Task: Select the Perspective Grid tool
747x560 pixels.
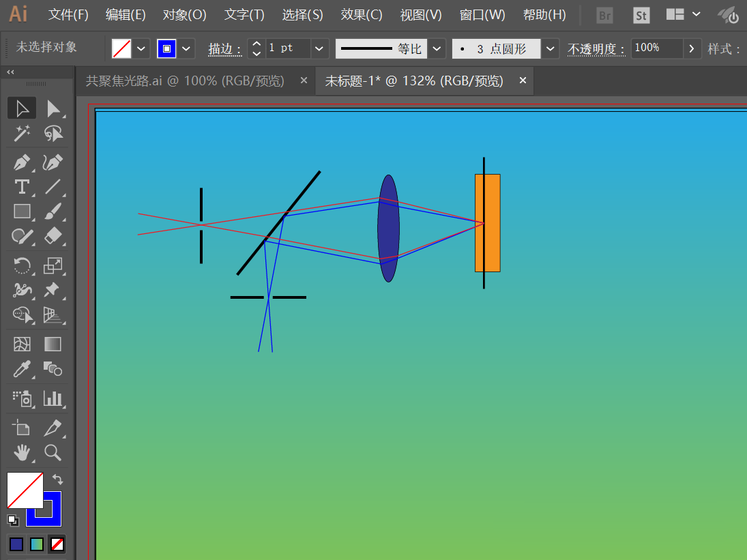Action: (53, 314)
